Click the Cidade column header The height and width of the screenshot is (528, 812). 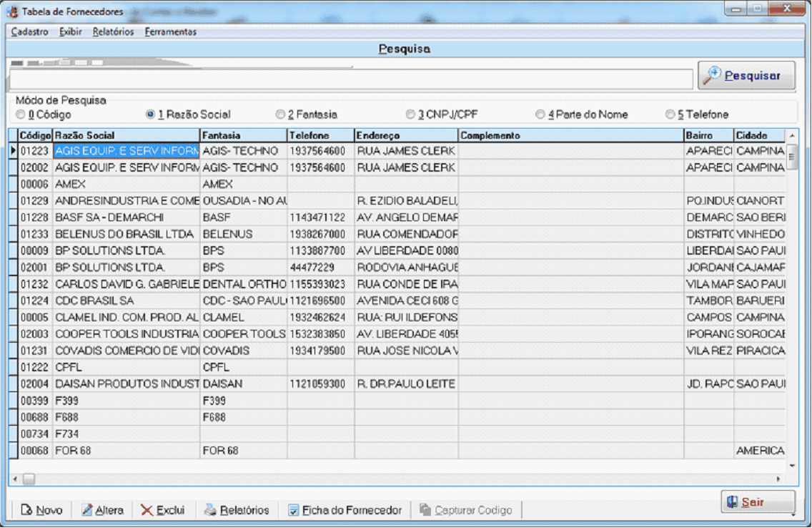(758, 135)
